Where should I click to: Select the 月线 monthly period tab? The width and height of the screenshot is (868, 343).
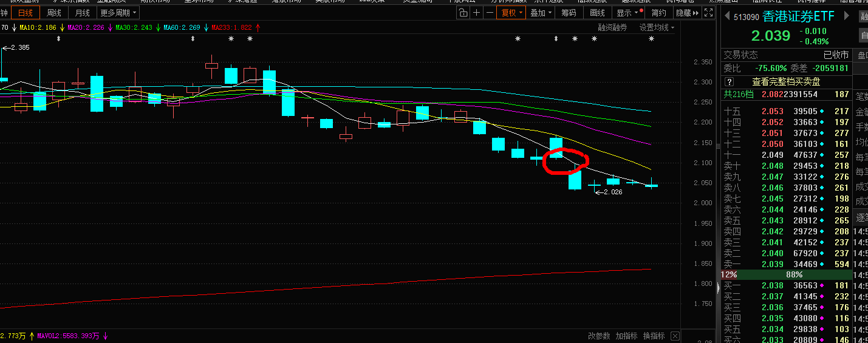[82, 13]
